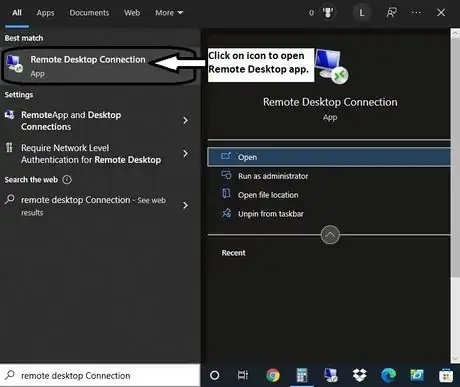The width and height of the screenshot is (460, 387).
Task: Click the Recent heading
Action: coord(233,253)
